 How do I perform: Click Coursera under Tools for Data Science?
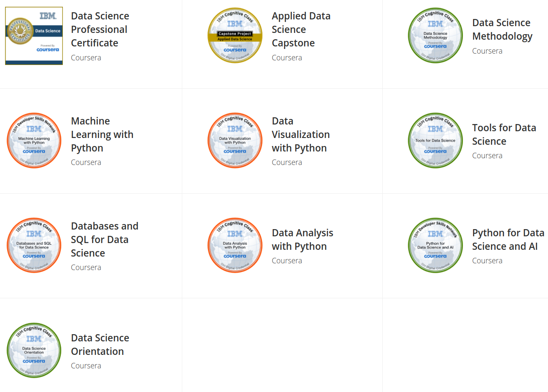(x=487, y=155)
